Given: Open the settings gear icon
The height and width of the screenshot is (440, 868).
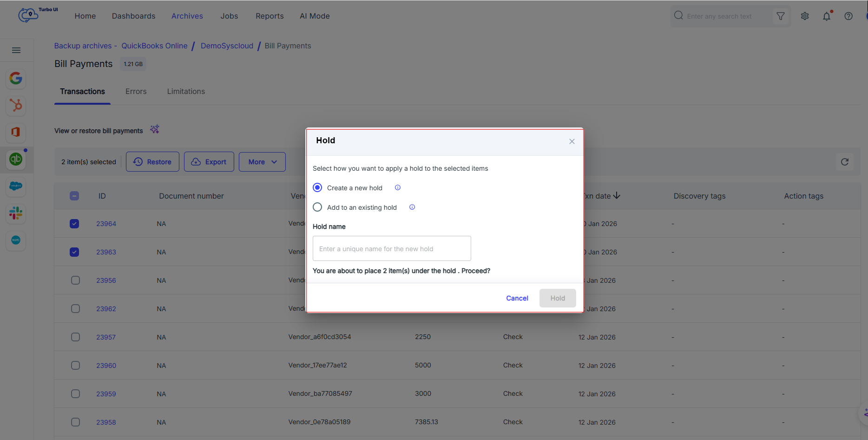Looking at the screenshot, I should (805, 16).
